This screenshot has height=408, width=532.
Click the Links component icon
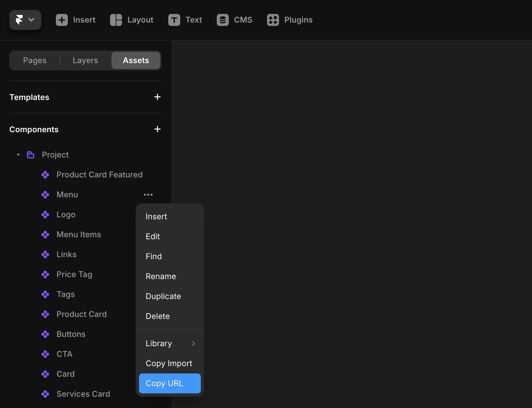tap(45, 255)
